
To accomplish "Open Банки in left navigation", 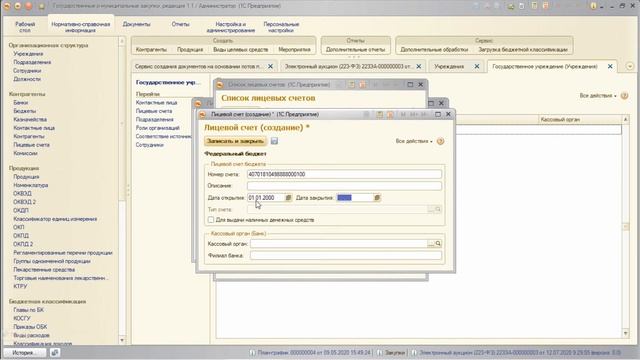I will tap(20, 102).
